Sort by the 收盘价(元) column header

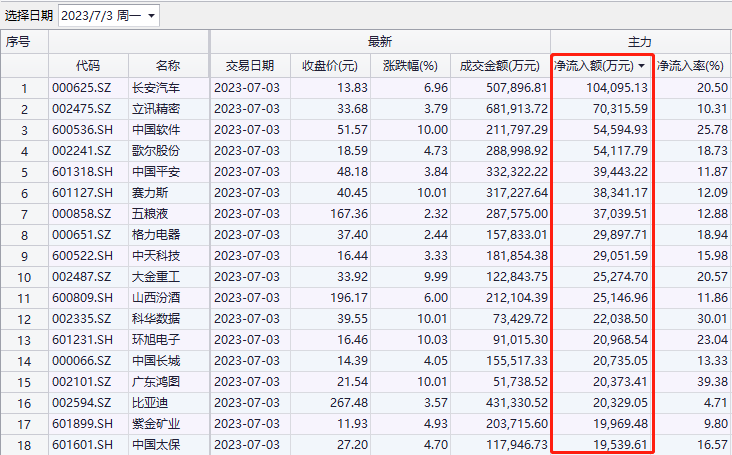point(329,66)
